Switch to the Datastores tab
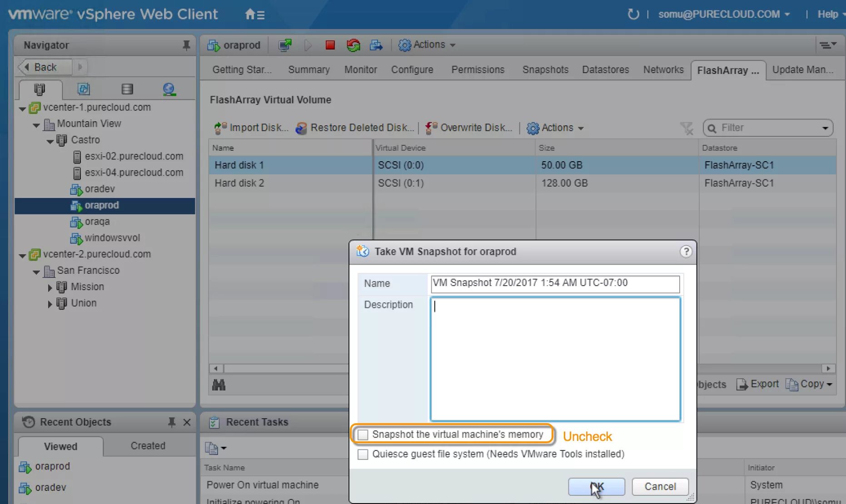This screenshot has width=846, height=504. pyautogui.click(x=606, y=69)
